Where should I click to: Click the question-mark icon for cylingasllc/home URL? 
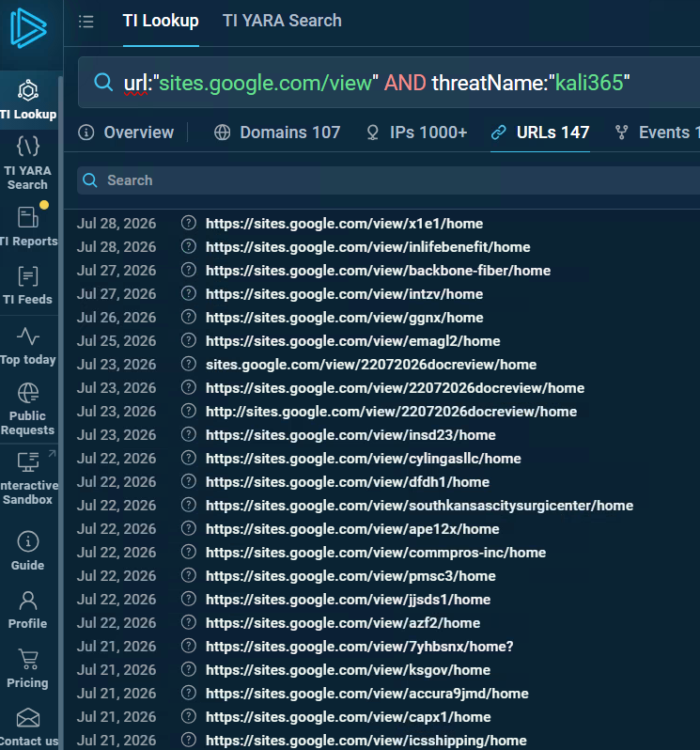189,458
